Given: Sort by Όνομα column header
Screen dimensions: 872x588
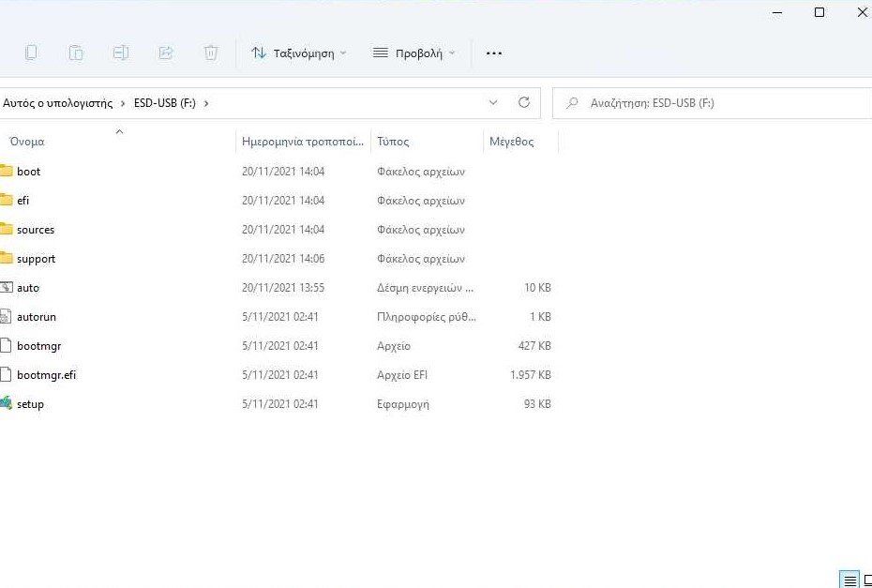Looking at the screenshot, I should tap(27, 142).
